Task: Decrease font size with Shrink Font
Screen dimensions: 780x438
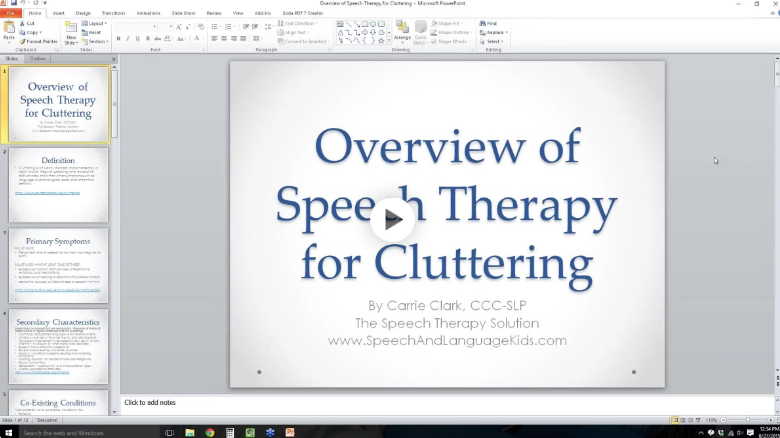Action: coord(188,26)
